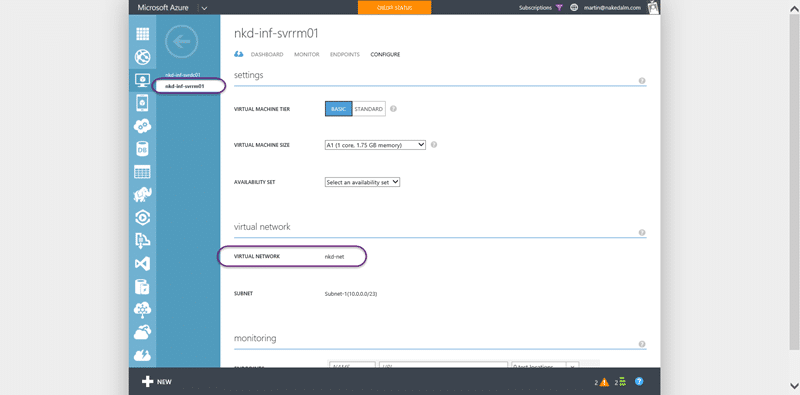This screenshot has height=395, width=800.
Task: Open the All Items grid icon
Action: (x=142, y=34)
